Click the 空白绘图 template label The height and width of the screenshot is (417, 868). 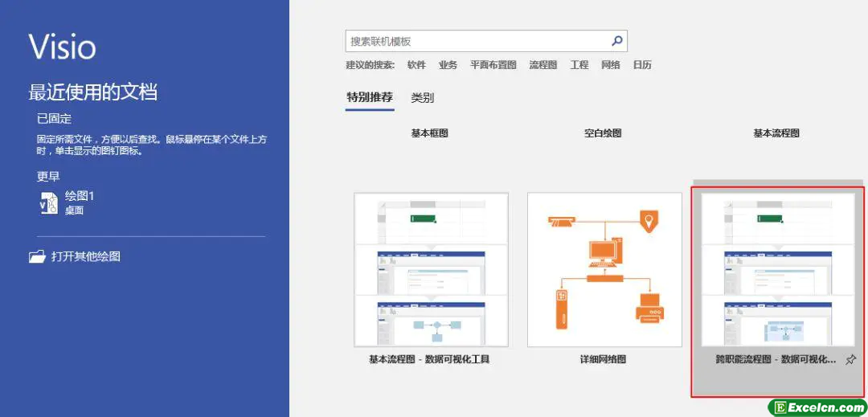click(604, 133)
